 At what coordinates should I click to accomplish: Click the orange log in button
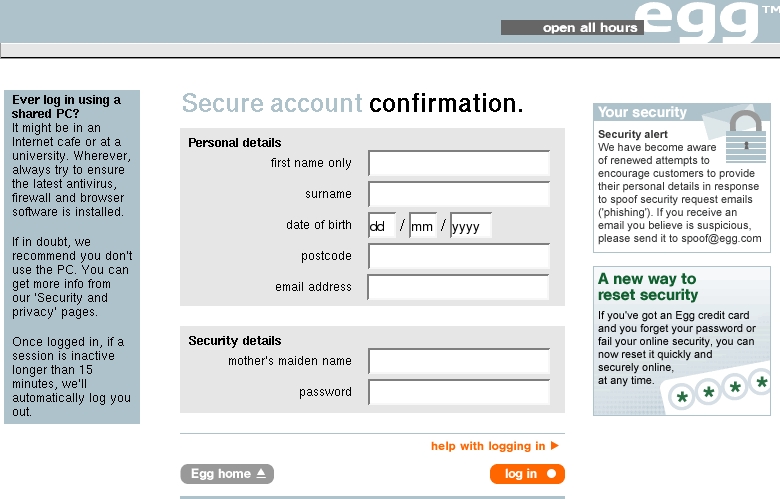(x=527, y=474)
